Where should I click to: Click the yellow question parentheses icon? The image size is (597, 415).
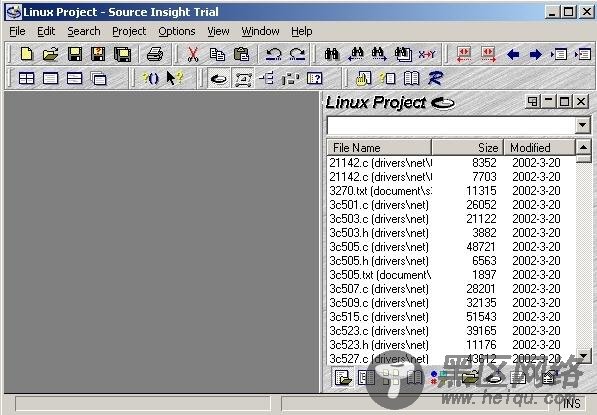pos(150,78)
